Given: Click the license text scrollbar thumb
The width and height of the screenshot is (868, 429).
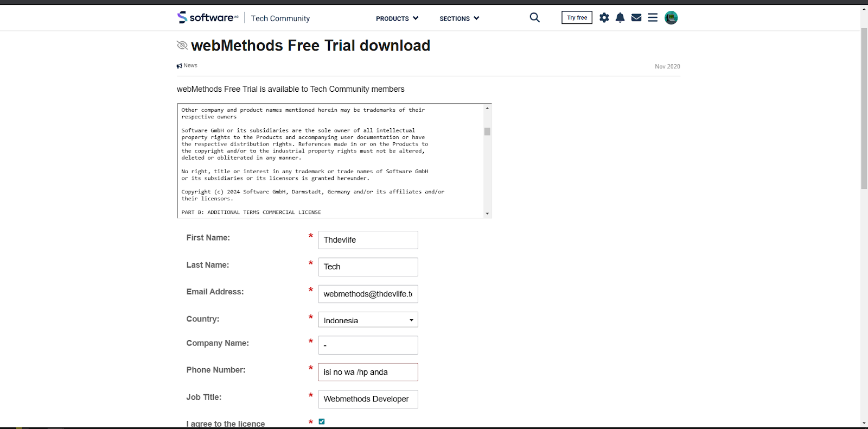Looking at the screenshot, I should click(487, 131).
